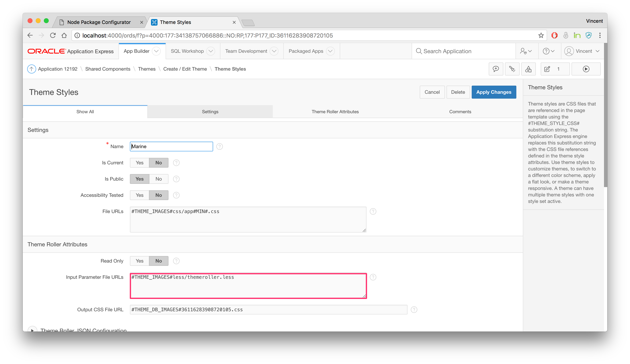
Task: Set Accessibility Tested to Yes
Action: pyautogui.click(x=139, y=195)
